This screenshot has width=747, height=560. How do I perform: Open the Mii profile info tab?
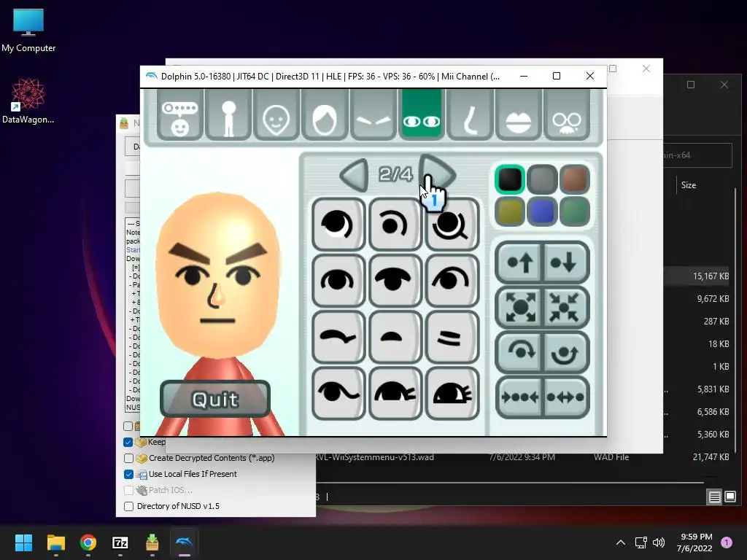coord(180,115)
